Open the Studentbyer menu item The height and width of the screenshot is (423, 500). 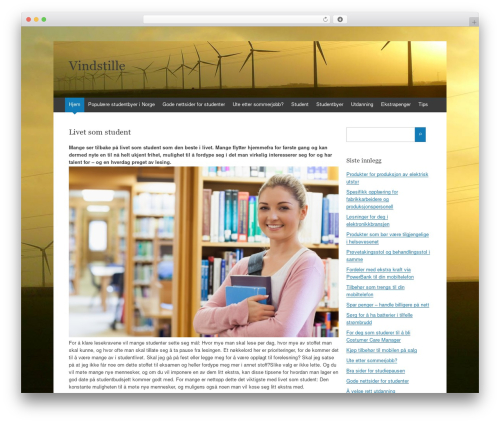(330, 104)
